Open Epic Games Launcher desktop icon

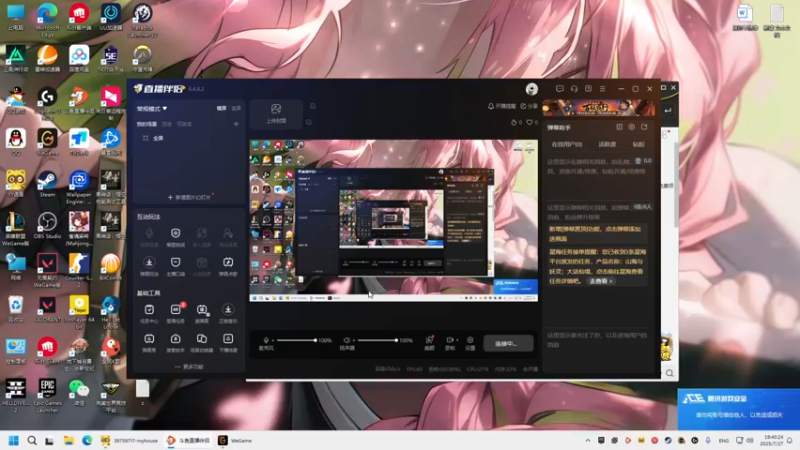tap(47, 395)
